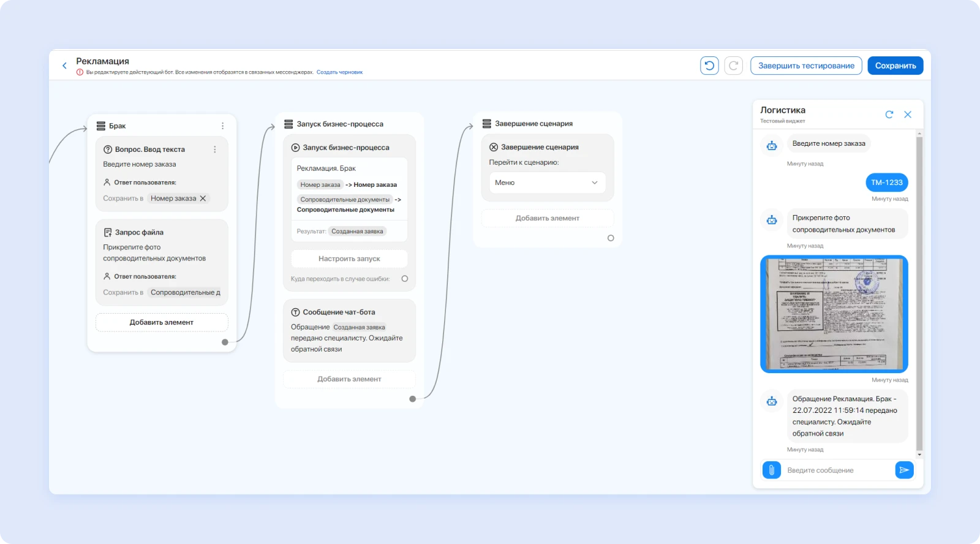Remove the Номер заказа variable tag
This screenshot has width=980, height=544.
pos(203,198)
